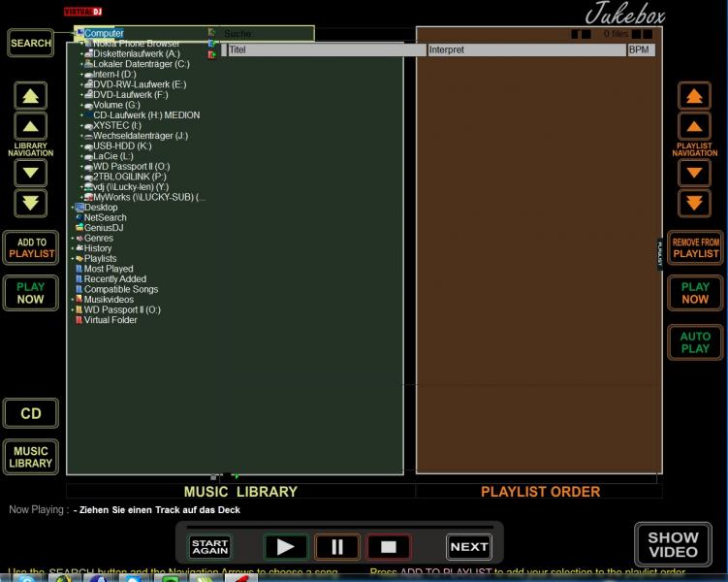
Task: Click the small blue folder icon below search icon
Action: [212, 44]
